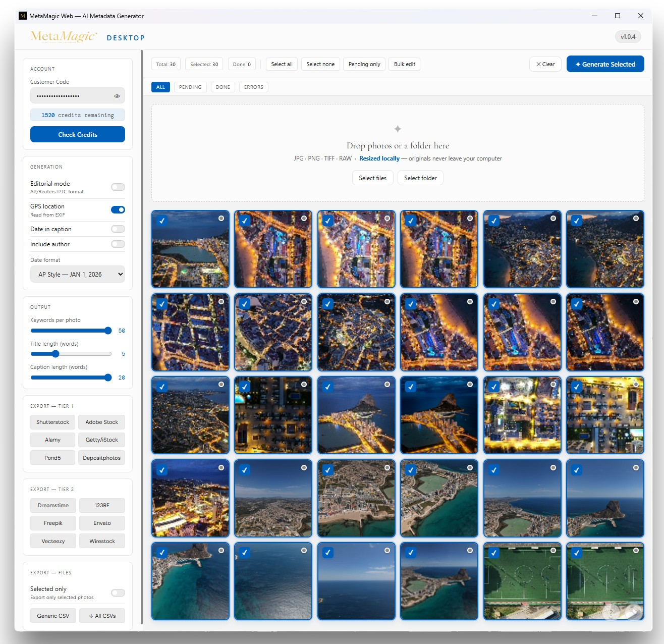This screenshot has height=644, width=664.
Task: Export to Dreamstime
Action: [53, 506]
